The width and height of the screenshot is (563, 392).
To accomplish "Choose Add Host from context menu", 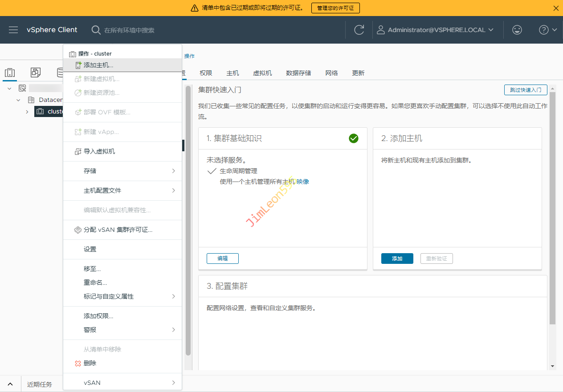I will 98,65.
